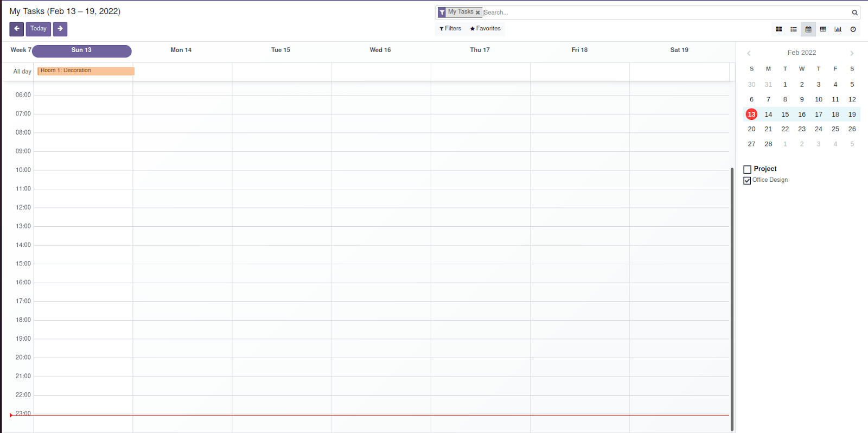
Task: Open the Filters dropdown
Action: tap(450, 29)
